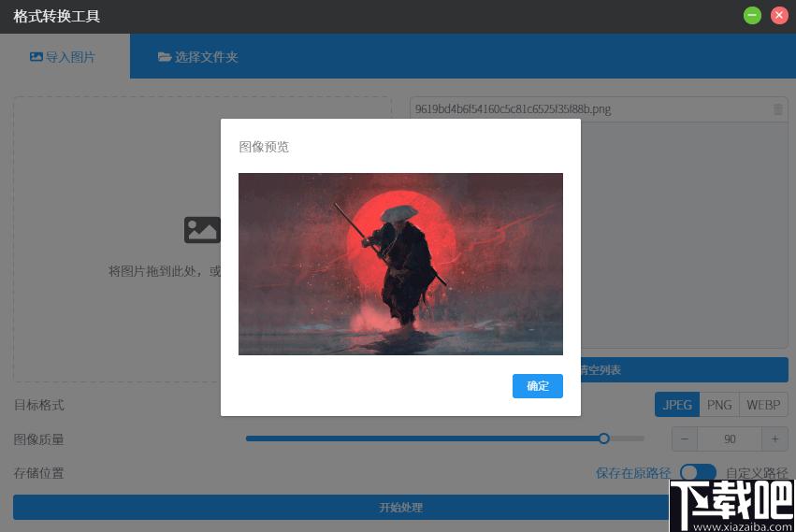Open the 选择文件夹 tab

point(197,56)
